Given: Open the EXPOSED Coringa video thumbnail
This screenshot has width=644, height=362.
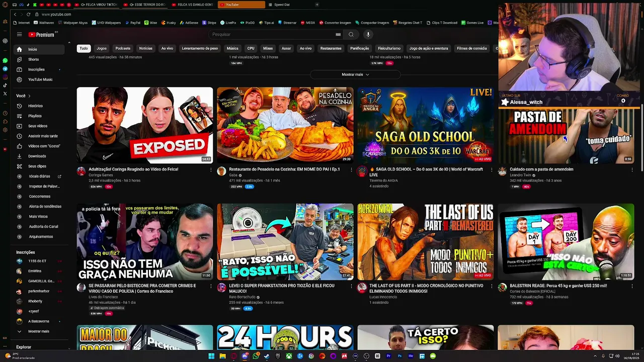Looking at the screenshot, I should point(145,125).
